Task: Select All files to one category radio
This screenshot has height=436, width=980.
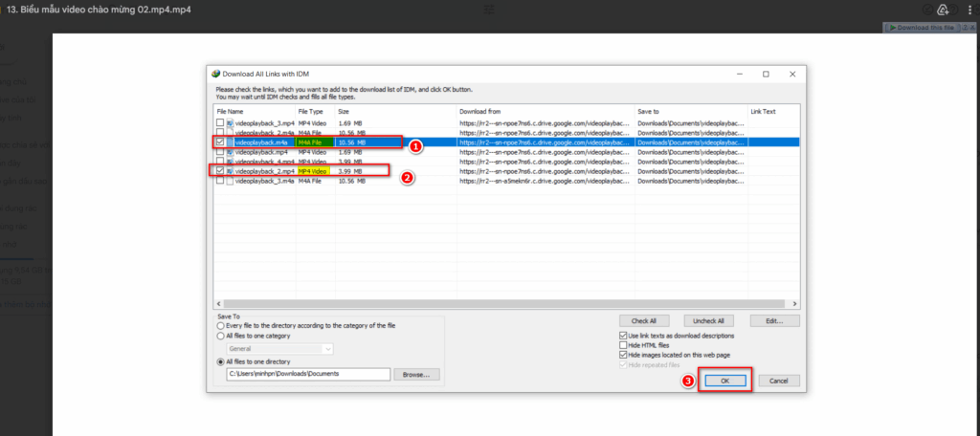Action: pos(221,336)
